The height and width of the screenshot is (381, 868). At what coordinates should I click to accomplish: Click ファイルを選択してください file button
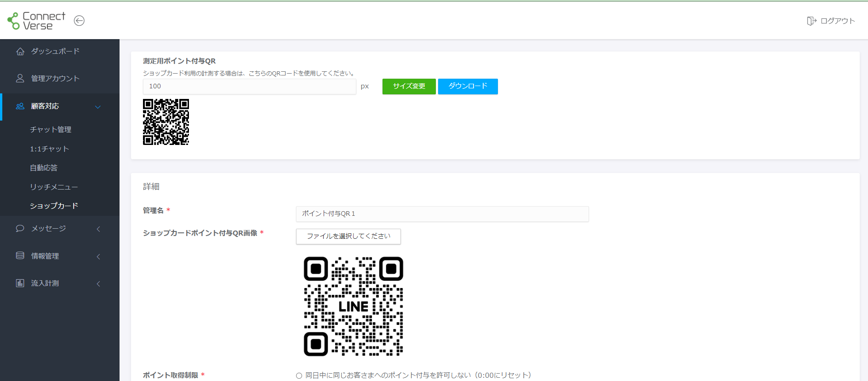click(x=348, y=236)
